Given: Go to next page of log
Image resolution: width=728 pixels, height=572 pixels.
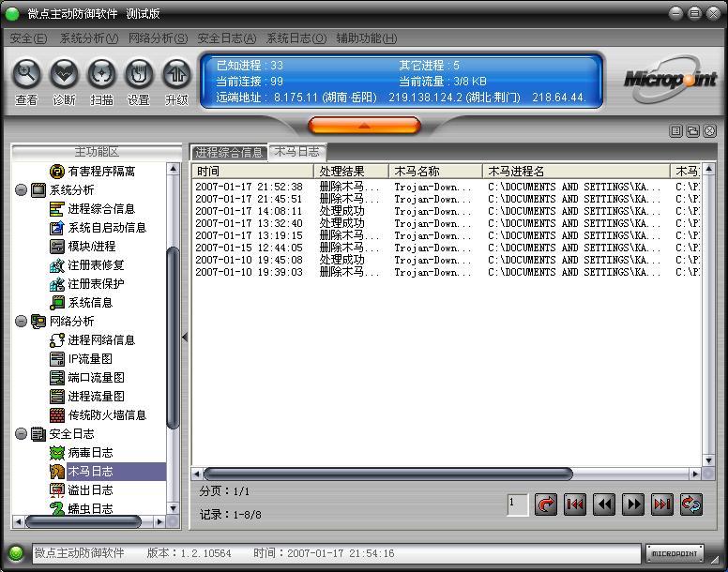Looking at the screenshot, I should (633, 504).
